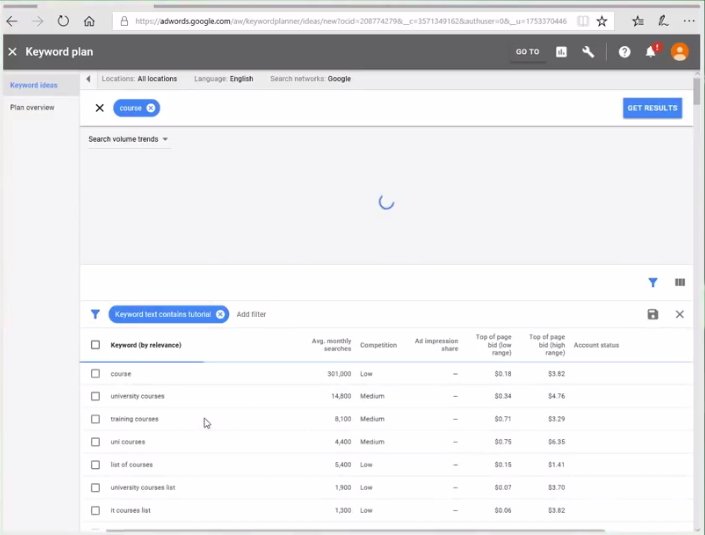Reload the page with refresh icon
Viewport: 705px width, 535px height.
[x=63, y=21]
